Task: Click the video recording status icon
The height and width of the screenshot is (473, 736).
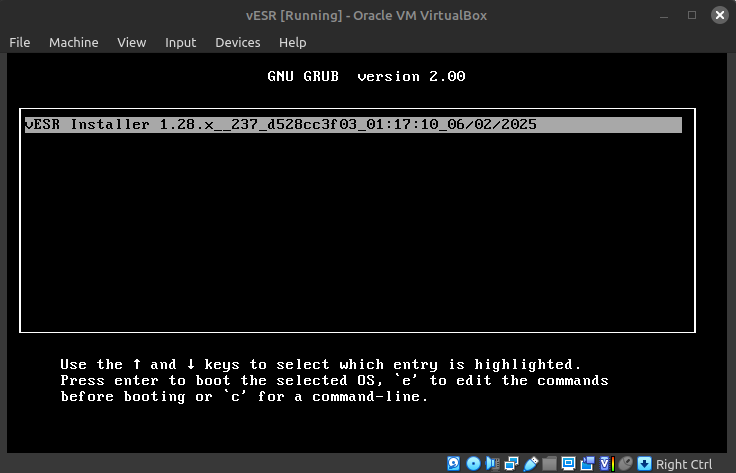Action: pos(588,464)
